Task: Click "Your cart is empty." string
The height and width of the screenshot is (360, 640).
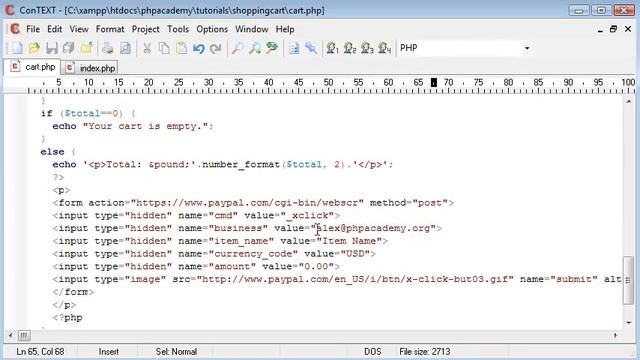Action: [145, 127]
